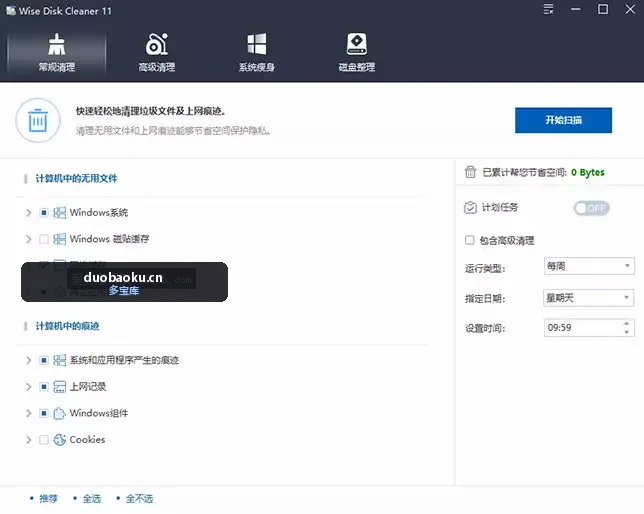This screenshot has height=514, width=644.
Task: Expand the Windows组件 tree node
Action: point(28,413)
